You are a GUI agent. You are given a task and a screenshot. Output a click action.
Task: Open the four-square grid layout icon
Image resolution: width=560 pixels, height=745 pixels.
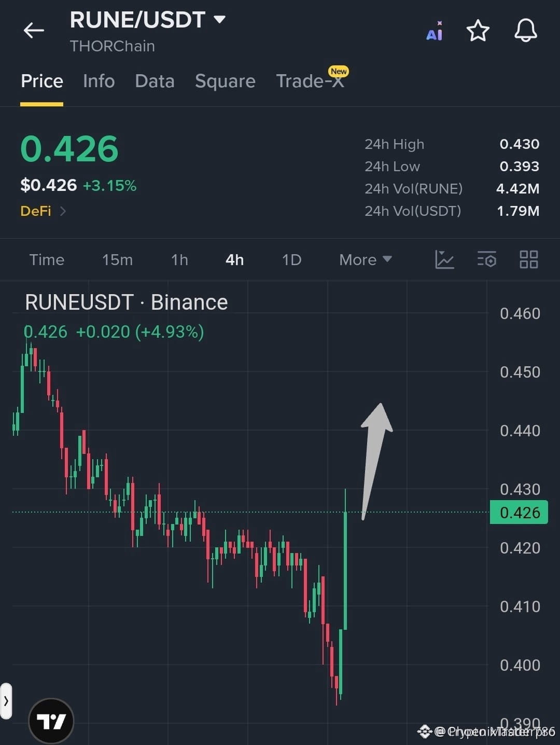(529, 259)
